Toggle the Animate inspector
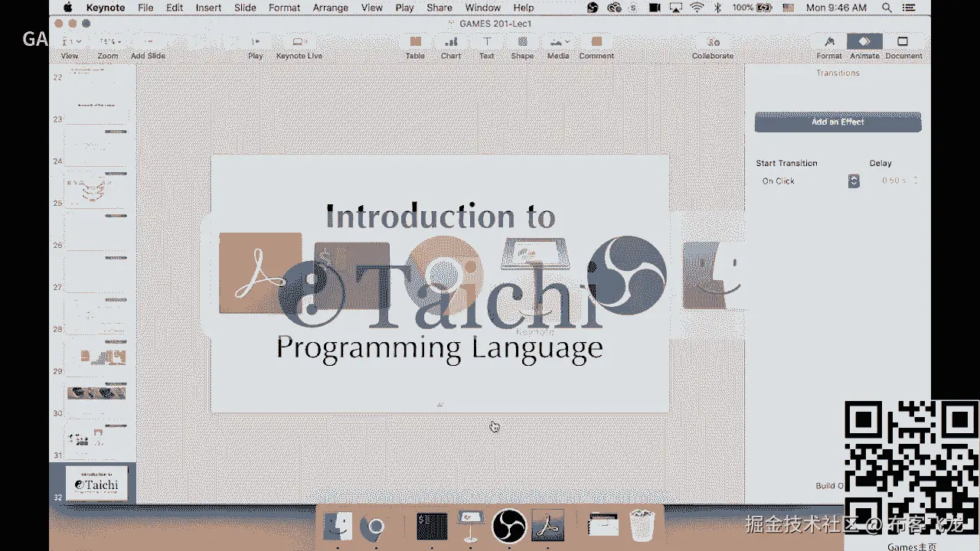This screenshot has width=980, height=551. 864,47
